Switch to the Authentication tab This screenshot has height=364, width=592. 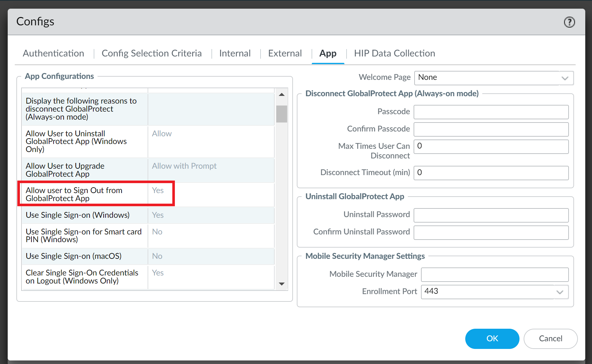tap(53, 53)
